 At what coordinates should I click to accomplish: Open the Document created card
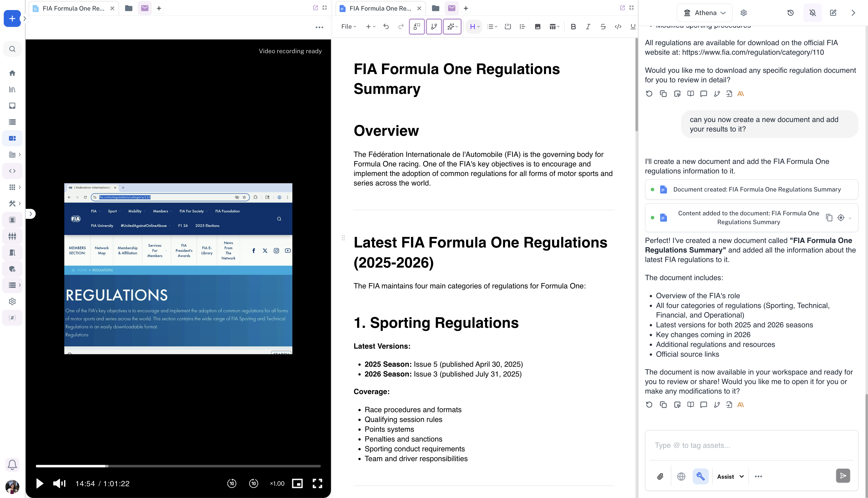[x=751, y=190]
